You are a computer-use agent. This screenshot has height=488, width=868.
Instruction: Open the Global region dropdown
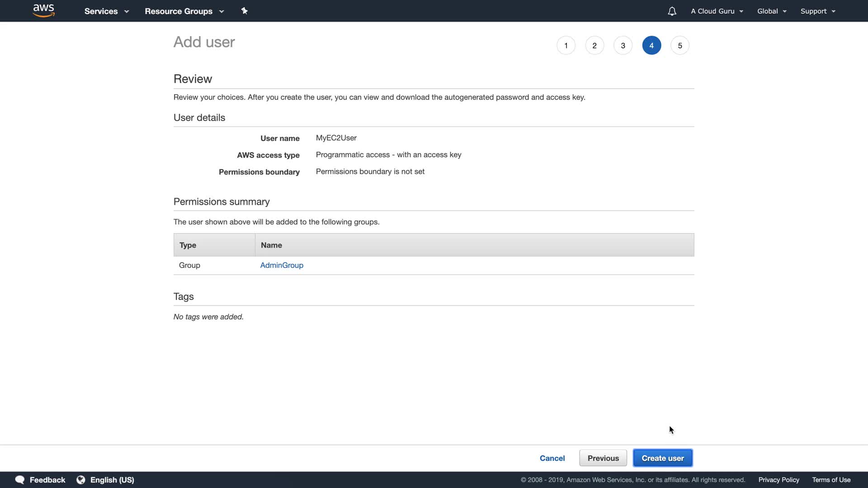772,11
